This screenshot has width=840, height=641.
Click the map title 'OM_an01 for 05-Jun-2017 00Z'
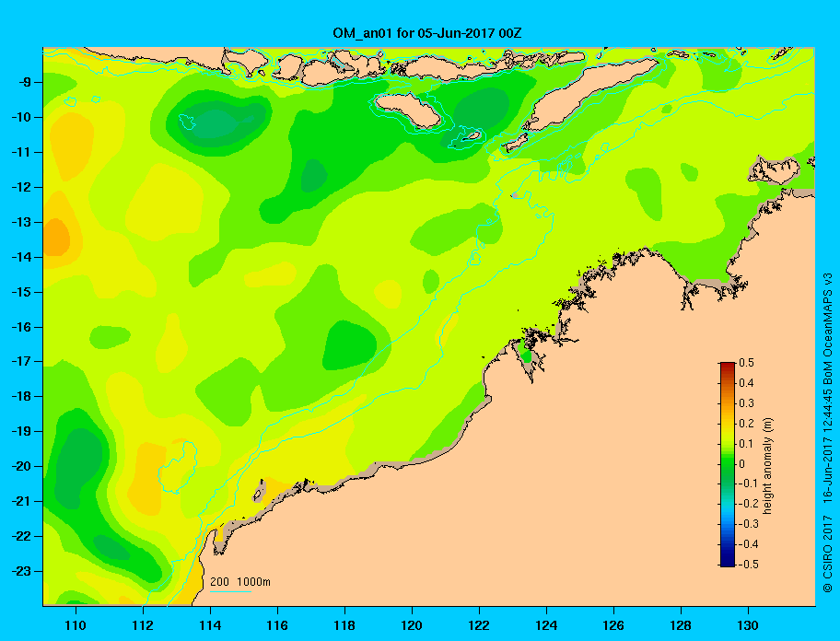pos(427,33)
